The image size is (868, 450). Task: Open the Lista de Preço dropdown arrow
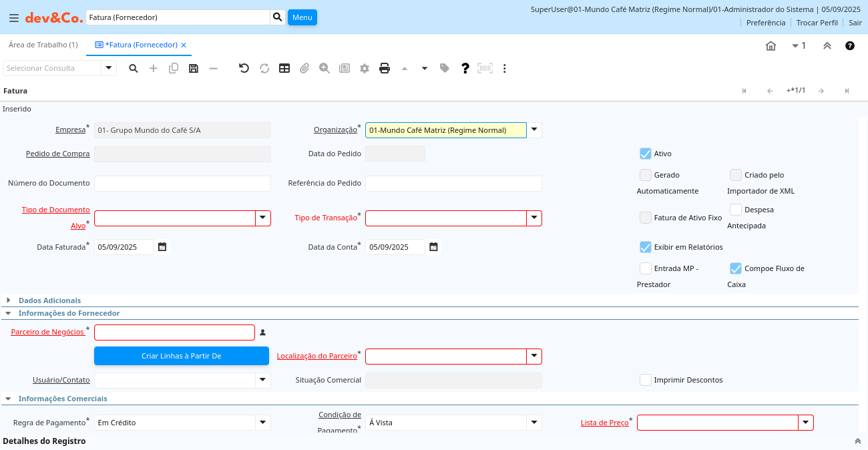pos(806,423)
